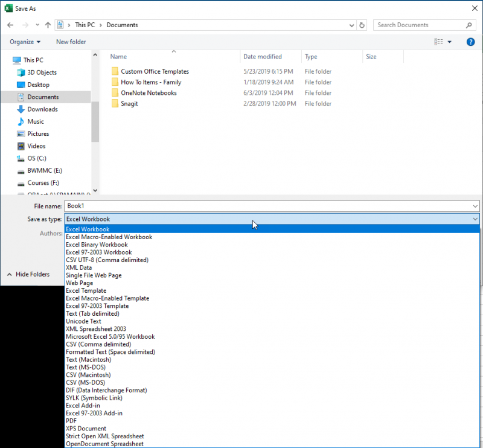Choose Unicode Text file type
The height and width of the screenshot is (448, 483).
pos(272,321)
